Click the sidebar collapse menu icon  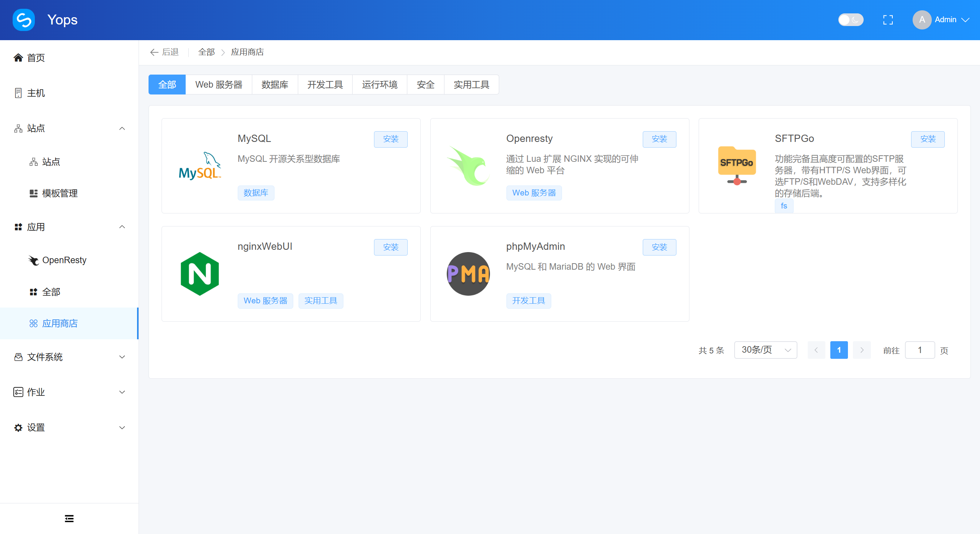pyautogui.click(x=69, y=518)
